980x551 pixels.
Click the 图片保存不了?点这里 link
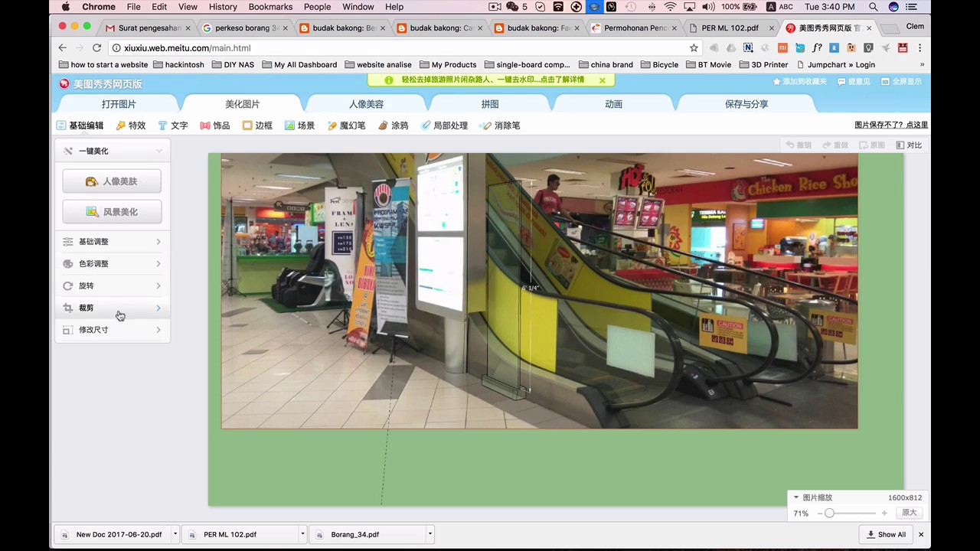point(891,125)
